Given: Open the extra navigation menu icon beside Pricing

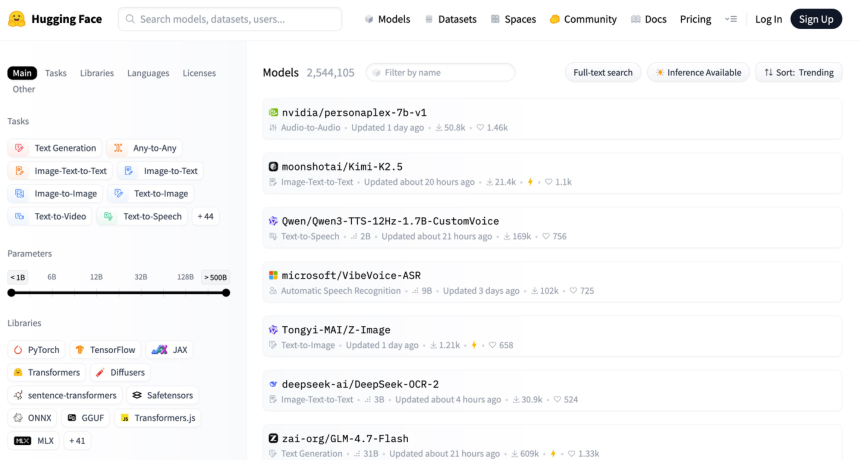Looking at the screenshot, I should pyautogui.click(x=731, y=19).
